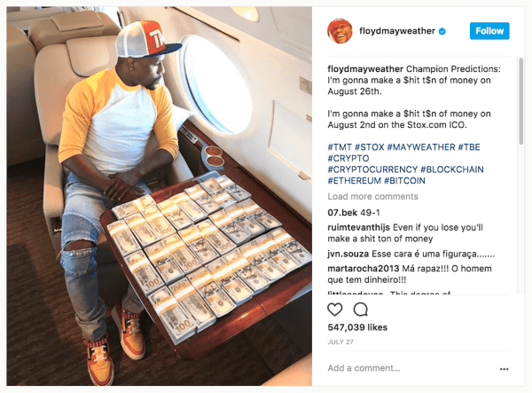Open the three-dots more options menu

pos(504,369)
